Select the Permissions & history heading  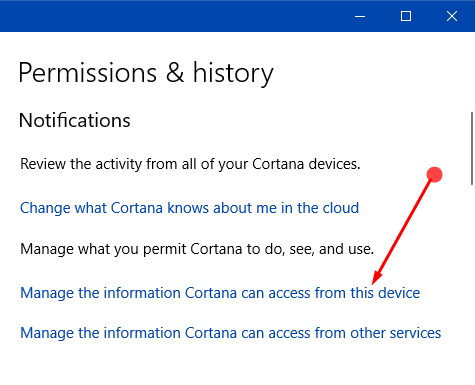[x=146, y=73]
